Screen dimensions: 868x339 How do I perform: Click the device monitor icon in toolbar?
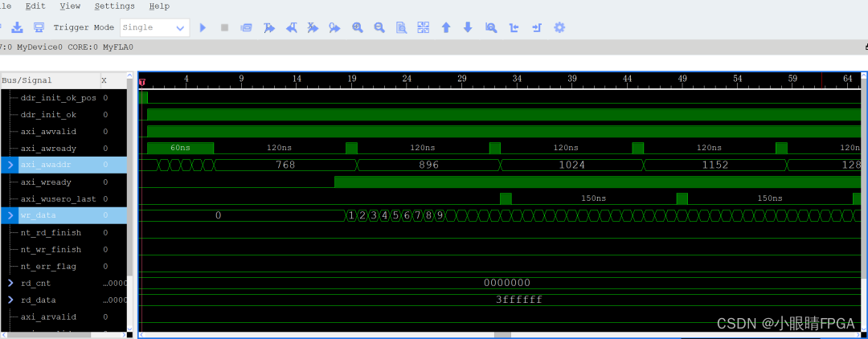pos(39,27)
